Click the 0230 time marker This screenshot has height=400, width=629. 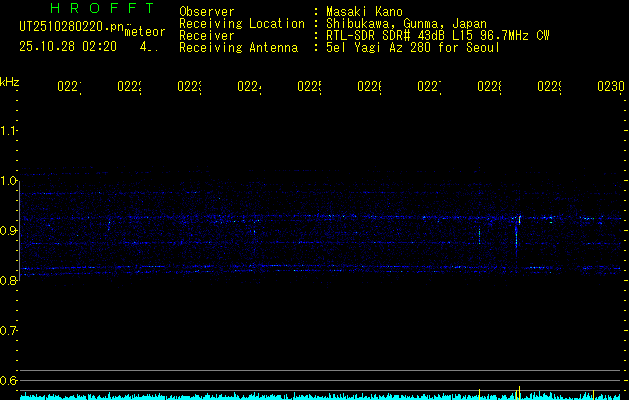coord(610,88)
